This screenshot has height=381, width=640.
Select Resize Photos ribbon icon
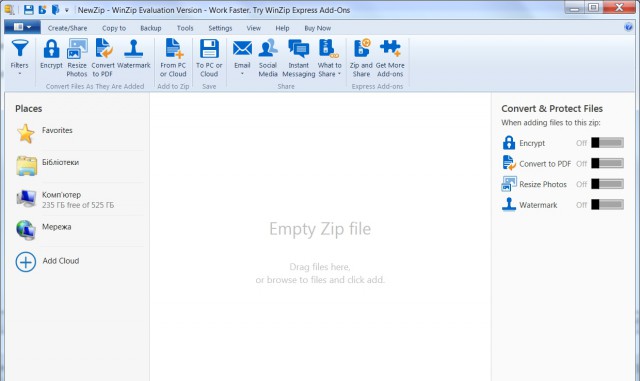click(77, 48)
